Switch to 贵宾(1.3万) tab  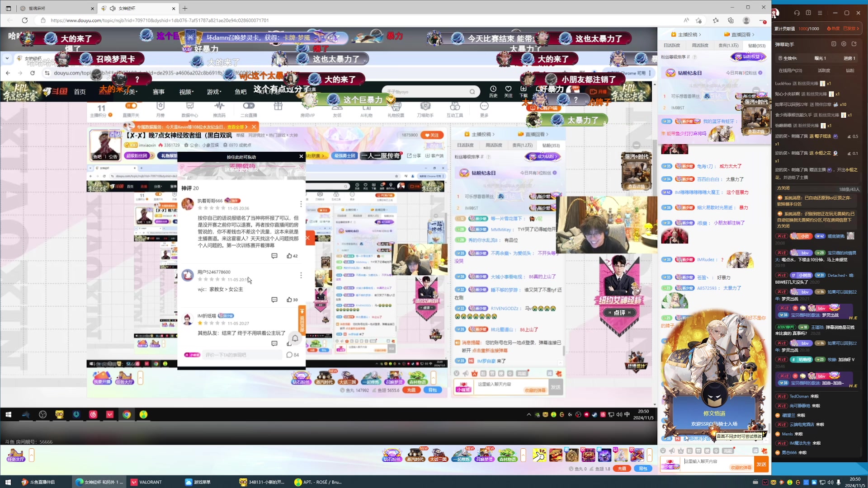coord(728,45)
